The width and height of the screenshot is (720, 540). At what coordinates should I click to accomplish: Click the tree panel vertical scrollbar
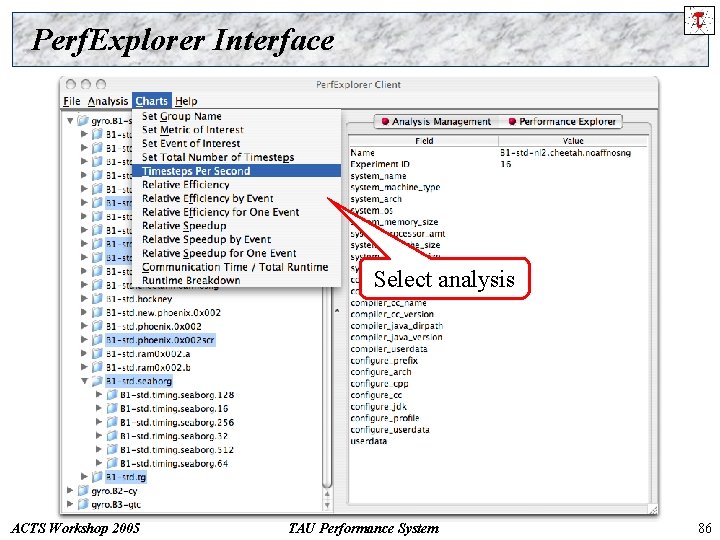(x=327, y=386)
